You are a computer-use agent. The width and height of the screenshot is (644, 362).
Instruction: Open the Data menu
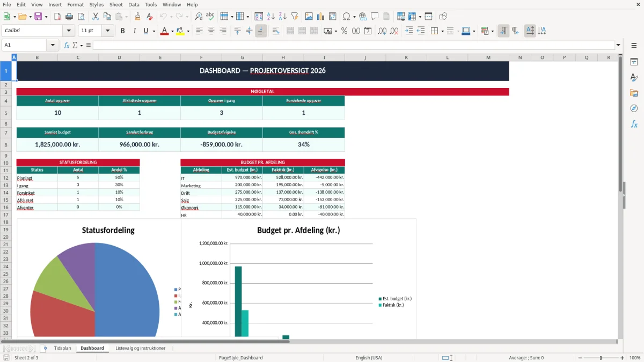tap(134, 4)
